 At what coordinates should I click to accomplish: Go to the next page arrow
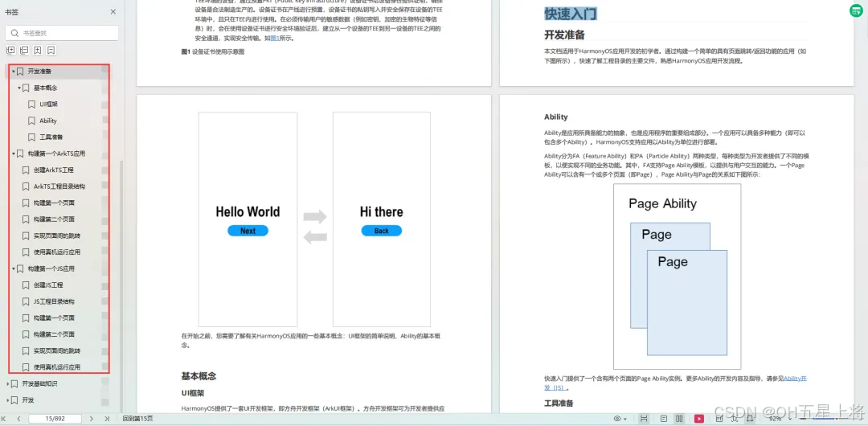[92, 419]
